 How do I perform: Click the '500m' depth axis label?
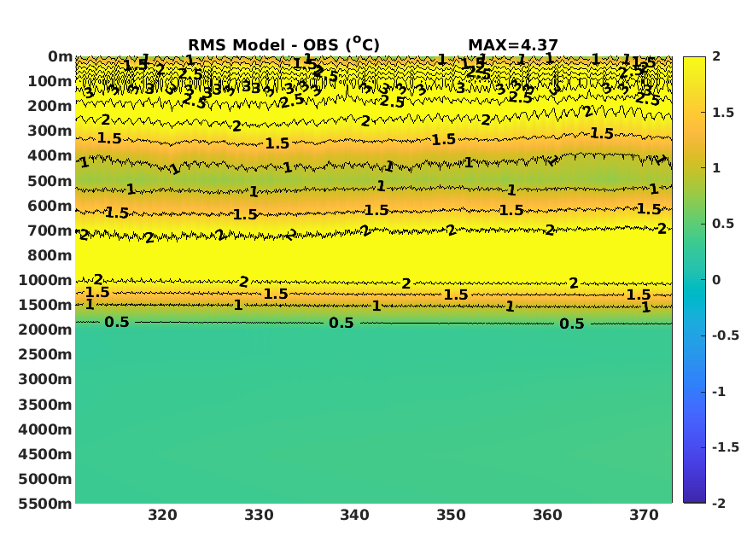pos(50,182)
